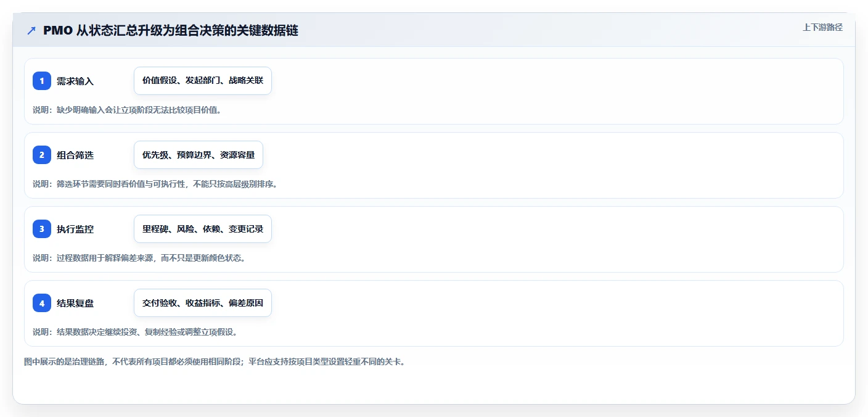Click the step 4 number badge
Viewport: 868px width, 417px height.
click(42, 303)
